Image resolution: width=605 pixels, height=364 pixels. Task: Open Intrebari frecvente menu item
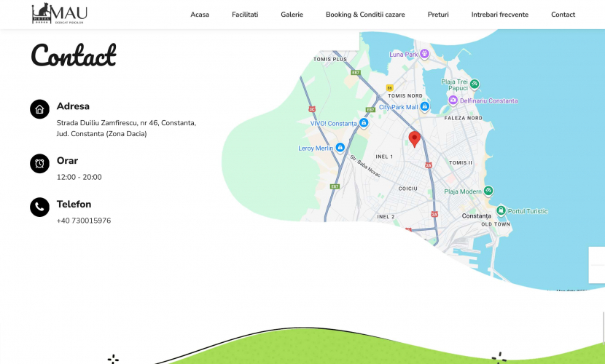[x=499, y=15]
